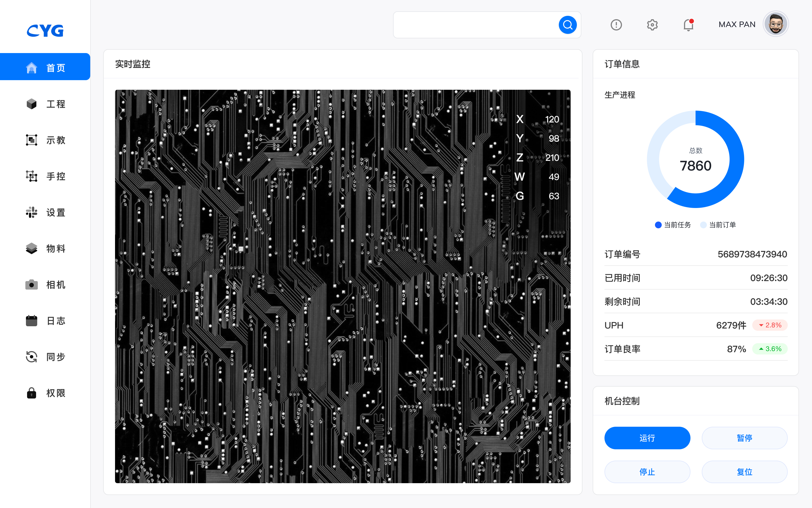Open the 设置 menu item
The height and width of the screenshot is (508, 812).
click(x=45, y=212)
